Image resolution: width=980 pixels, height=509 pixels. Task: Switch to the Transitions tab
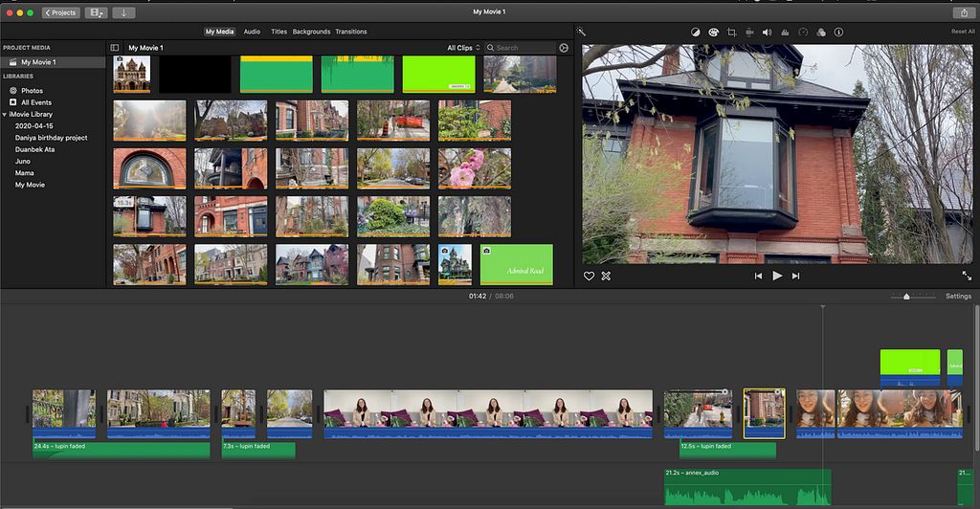(x=351, y=32)
